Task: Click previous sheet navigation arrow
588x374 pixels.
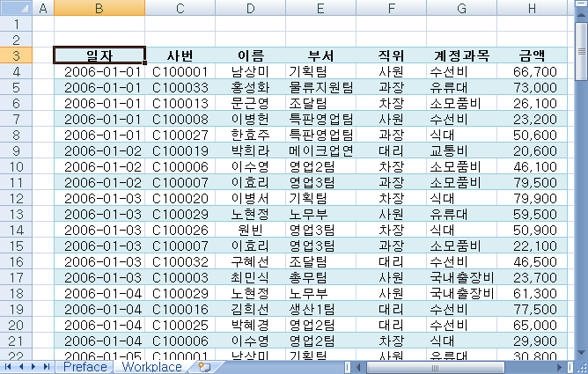Action: [21, 367]
